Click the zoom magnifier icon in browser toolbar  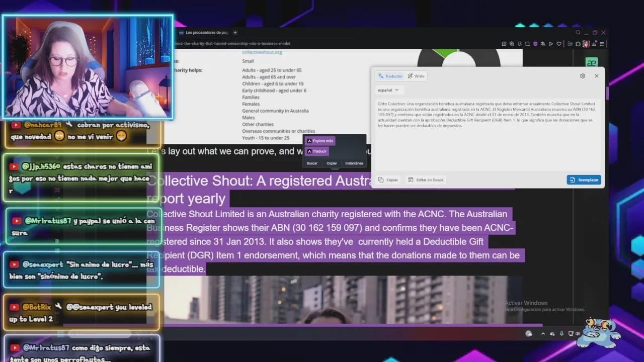pyautogui.click(x=512, y=44)
